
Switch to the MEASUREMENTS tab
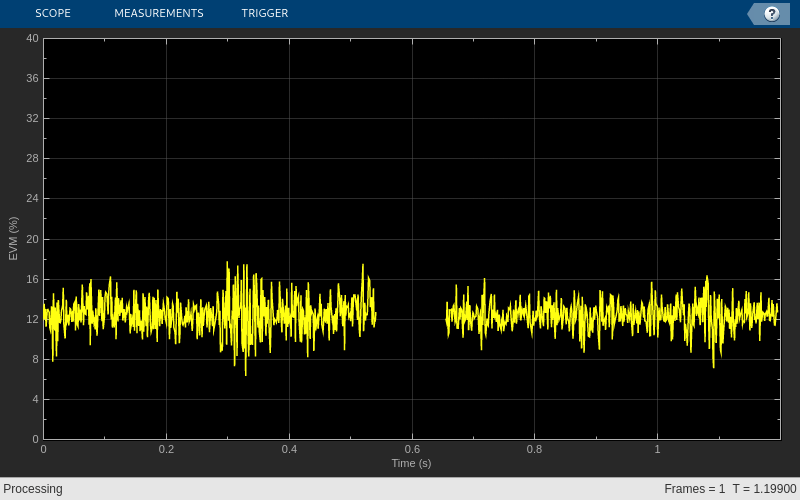[159, 13]
